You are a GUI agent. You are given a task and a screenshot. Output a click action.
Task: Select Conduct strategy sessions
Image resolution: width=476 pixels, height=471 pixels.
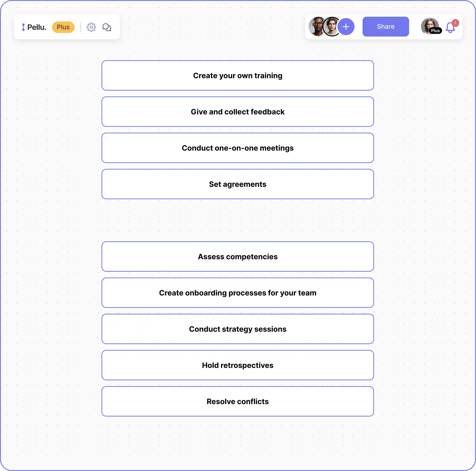click(x=238, y=329)
